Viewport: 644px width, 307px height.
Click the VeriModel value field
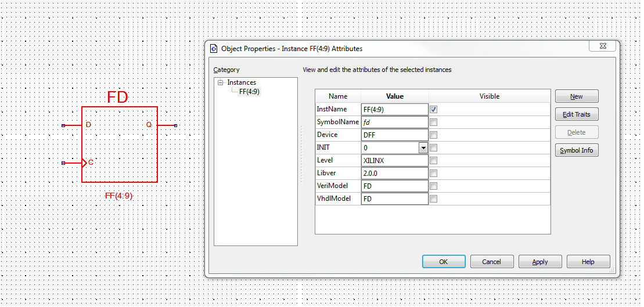click(x=395, y=186)
